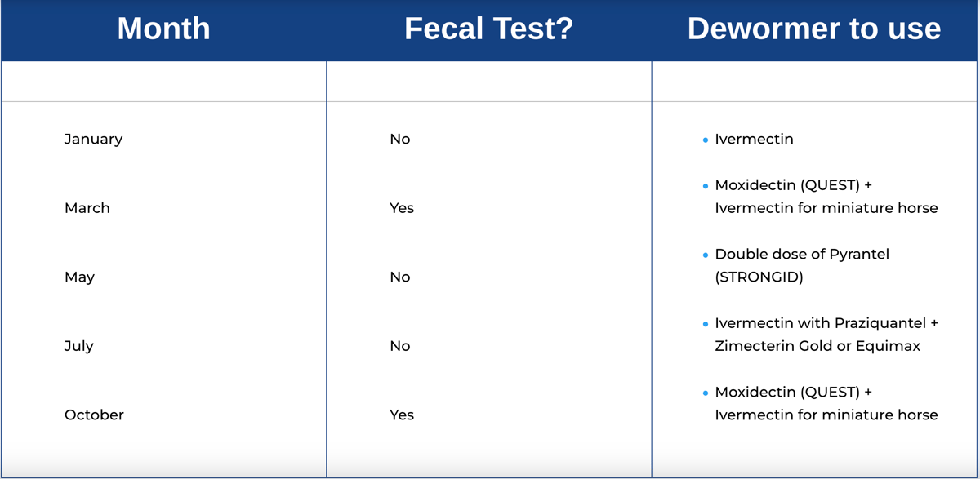Screen dimensions: 980x479
Task: Click the Dewormer to use header
Action: (814, 29)
